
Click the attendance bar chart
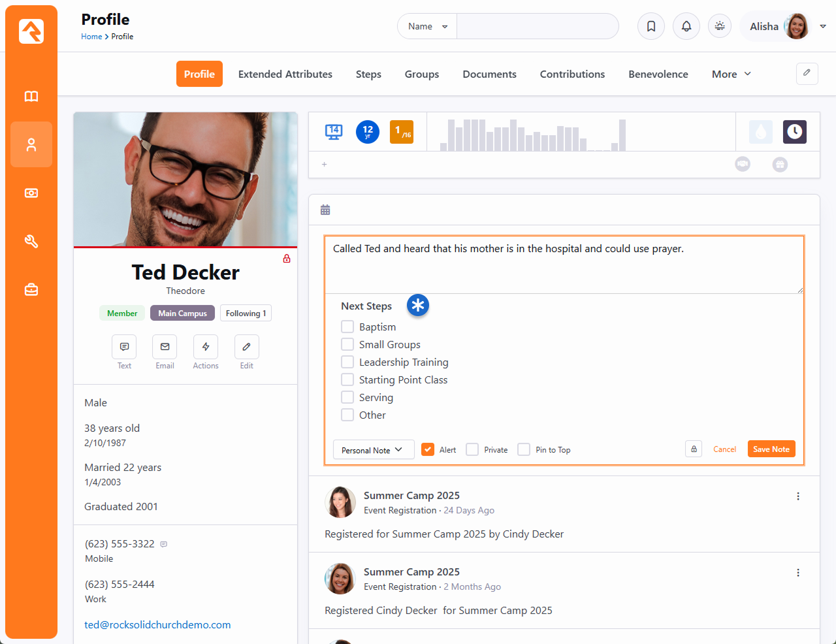coord(533,135)
